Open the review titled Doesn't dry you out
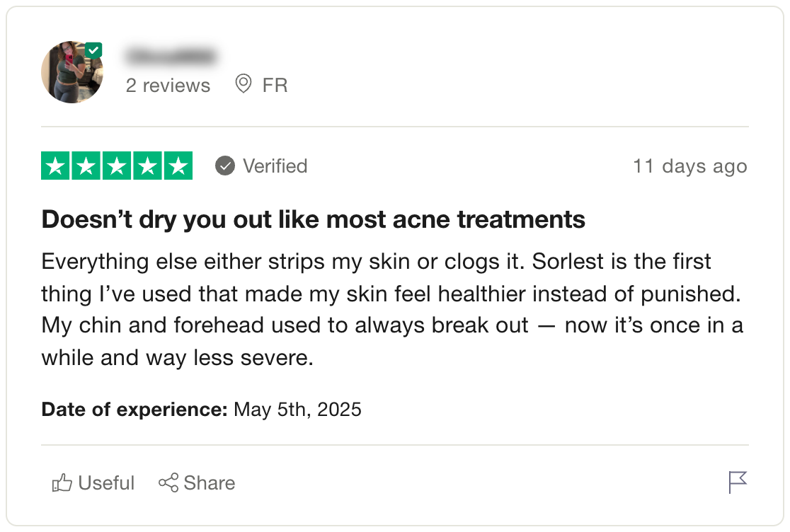Screen dimensions: 790x532 [x=314, y=219]
